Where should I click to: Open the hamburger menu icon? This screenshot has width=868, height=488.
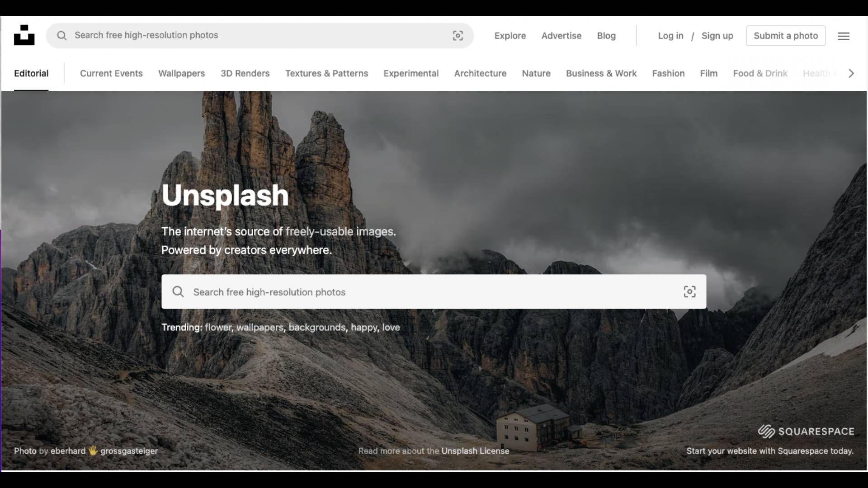844,36
